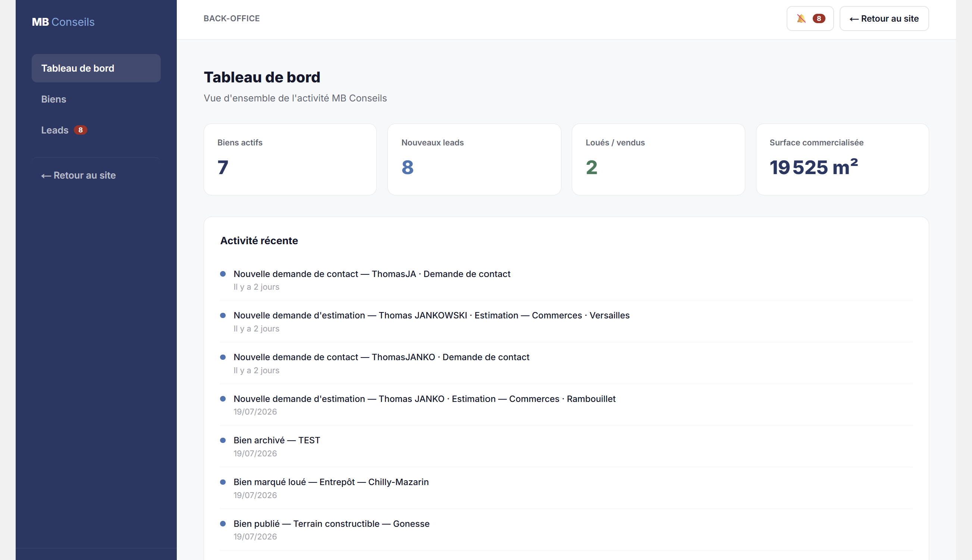This screenshot has width=972, height=560.
Task: Click the 19 525 m² surface value
Action: (814, 167)
